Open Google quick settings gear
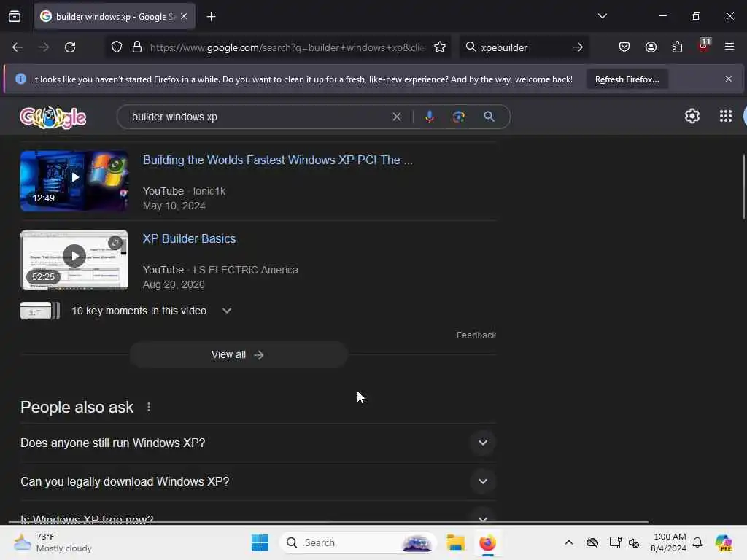Screen dimensions: 747x560 [x=692, y=116]
